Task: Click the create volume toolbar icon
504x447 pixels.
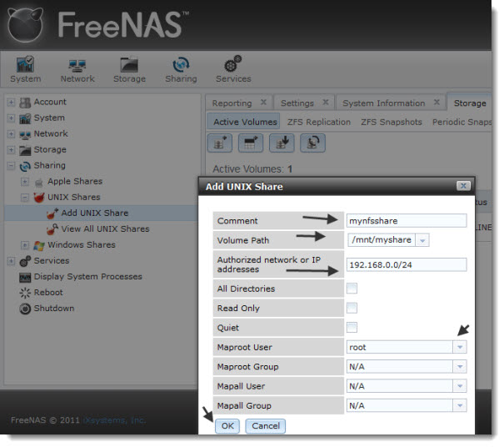Action: tap(220, 143)
